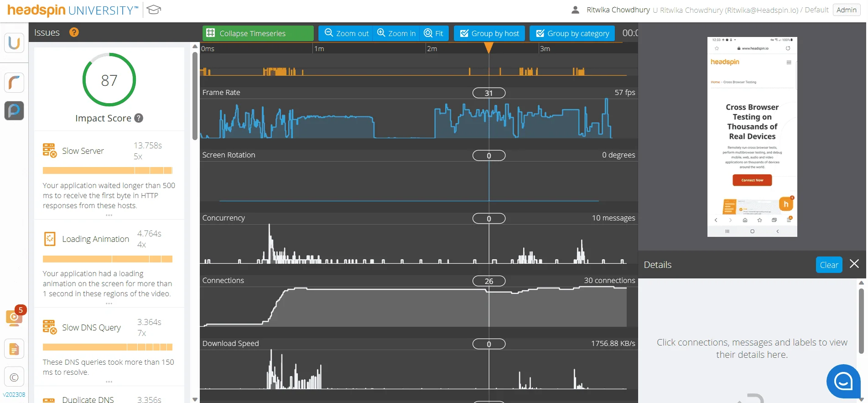Open the U-shaped sidebar icon
Viewport: 868px width, 403px height.
pos(14,43)
